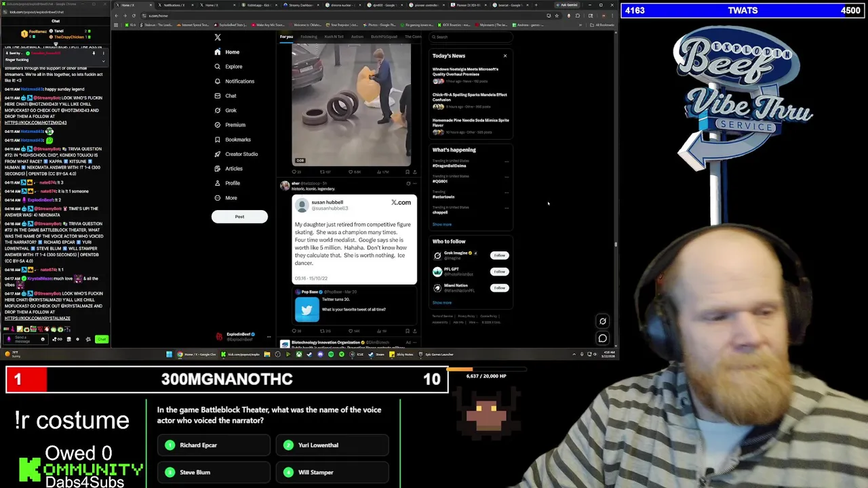
Task: Open the susan hubbell tweet image
Action: [x=355, y=239]
